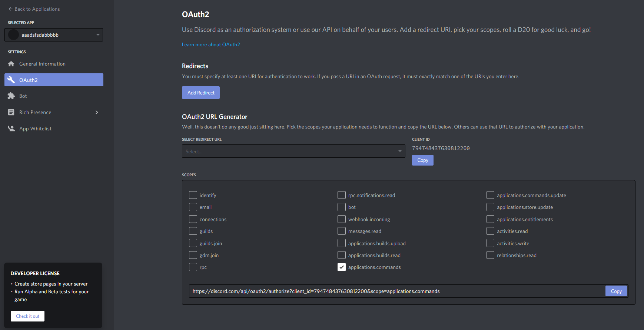Check the relationships.read scope
The width and height of the screenshot is (644, 330).
tap(490, 255)
